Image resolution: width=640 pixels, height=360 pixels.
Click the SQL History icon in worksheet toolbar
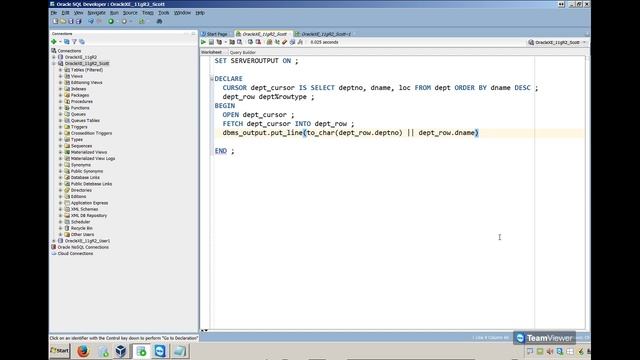click(x=292, y=42)
